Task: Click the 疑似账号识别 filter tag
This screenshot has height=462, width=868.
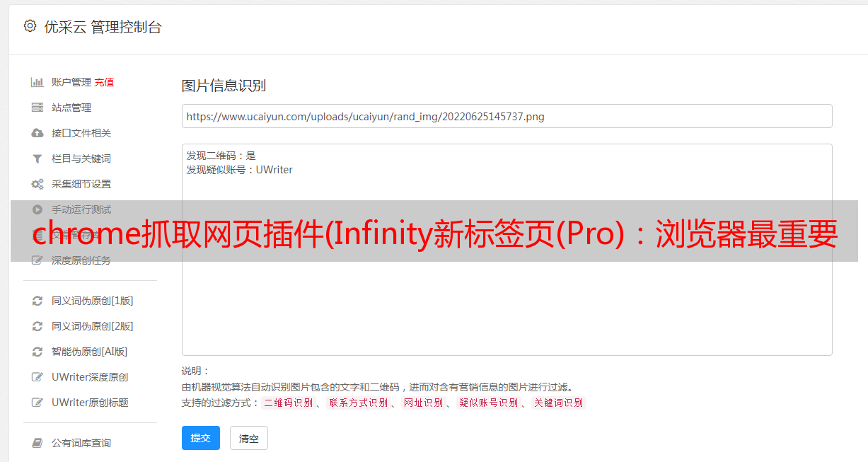Action: coord(489,403)
